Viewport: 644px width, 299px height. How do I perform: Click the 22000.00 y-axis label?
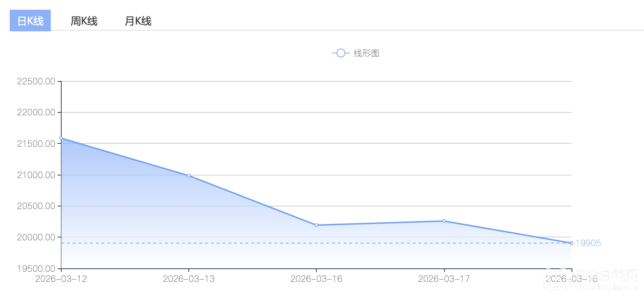pos(36,112)
